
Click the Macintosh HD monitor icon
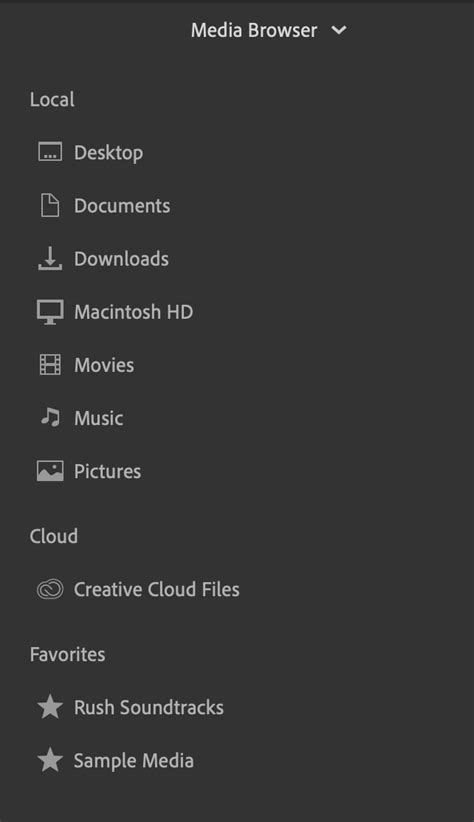[50, 312]
